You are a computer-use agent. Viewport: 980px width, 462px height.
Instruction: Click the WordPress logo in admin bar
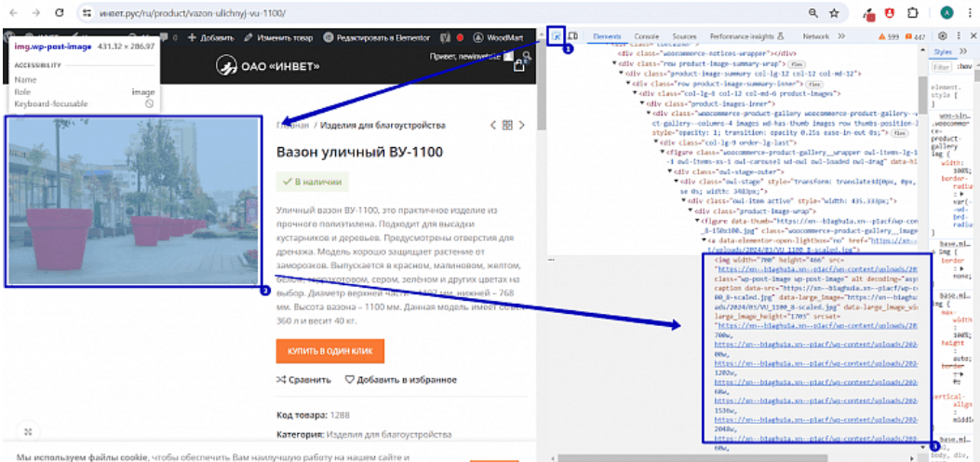(8, 37)
